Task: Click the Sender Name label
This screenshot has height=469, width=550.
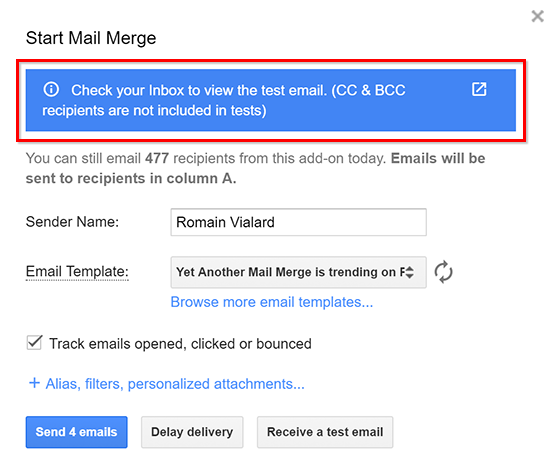Action: pos(72,222)
